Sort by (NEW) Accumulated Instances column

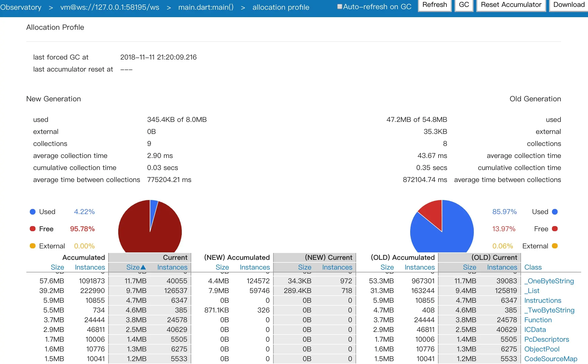point(255,267)
